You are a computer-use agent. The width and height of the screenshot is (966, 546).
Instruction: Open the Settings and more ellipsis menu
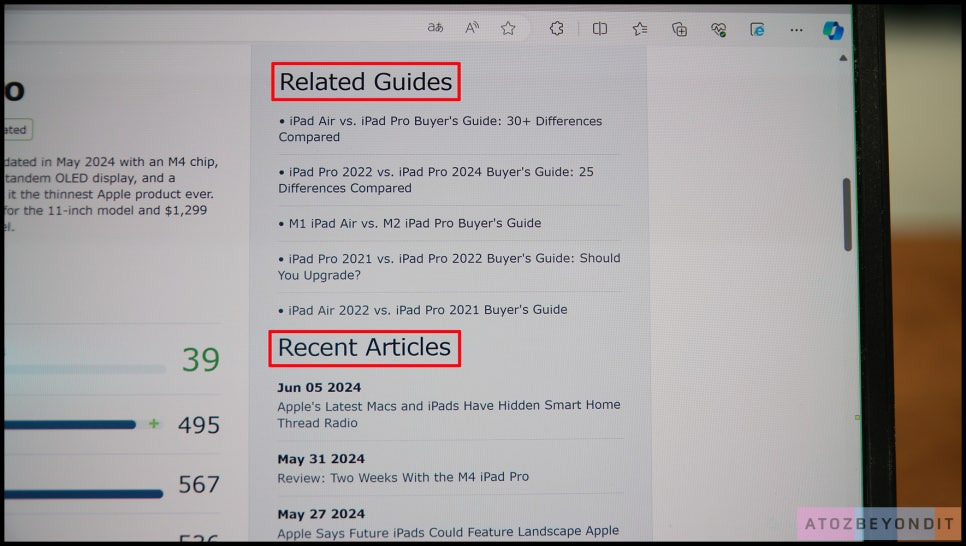[x=796, y=30]
